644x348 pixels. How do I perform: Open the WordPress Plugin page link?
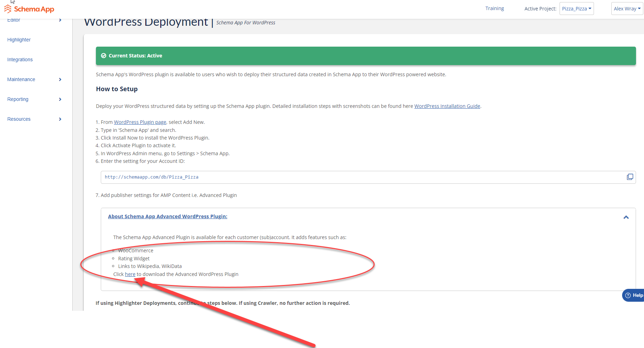[x=140, y=122]
